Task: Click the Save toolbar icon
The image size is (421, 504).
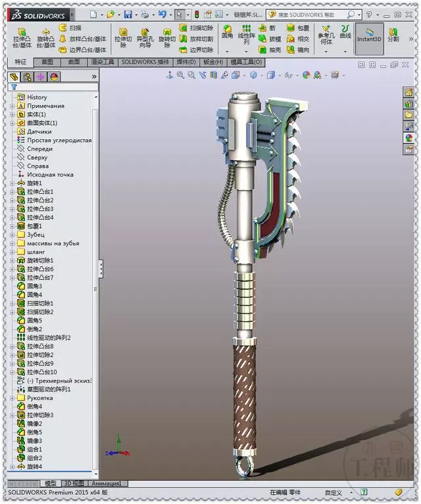Action: pos(128,14)
